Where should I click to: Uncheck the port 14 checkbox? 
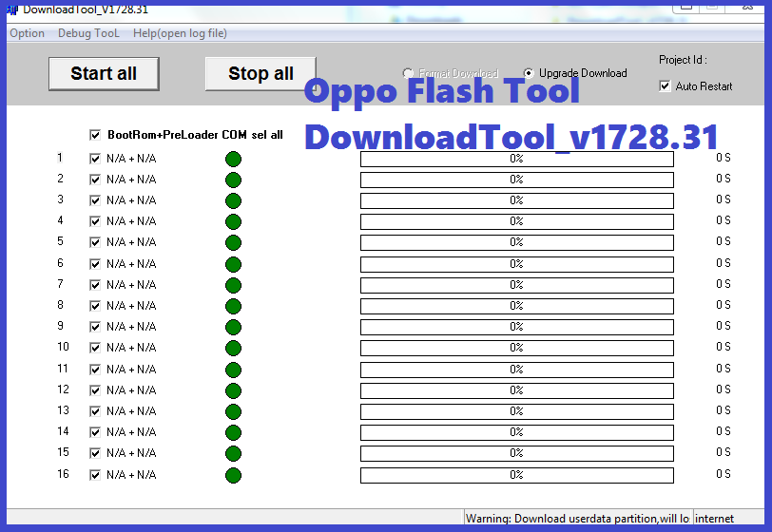(95, 432)
